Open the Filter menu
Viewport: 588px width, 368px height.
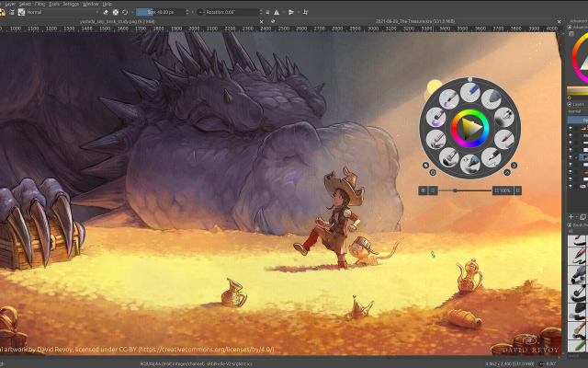click(x=40, y=4)
